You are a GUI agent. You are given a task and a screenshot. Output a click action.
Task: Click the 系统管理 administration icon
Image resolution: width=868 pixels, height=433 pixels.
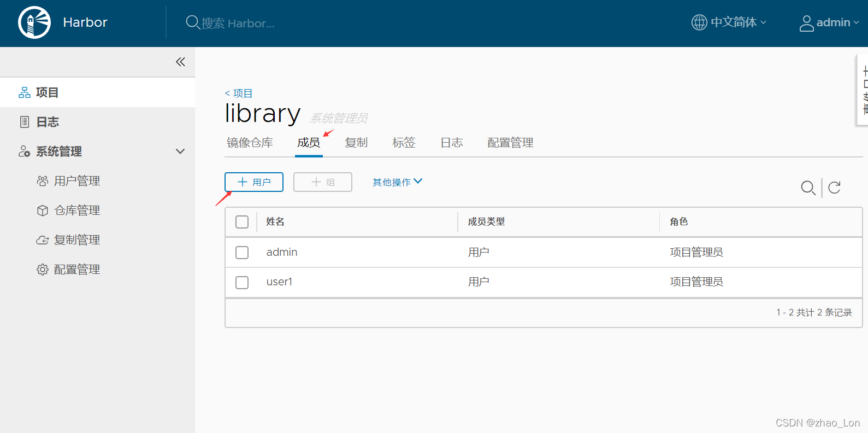[x=25, y=151]
